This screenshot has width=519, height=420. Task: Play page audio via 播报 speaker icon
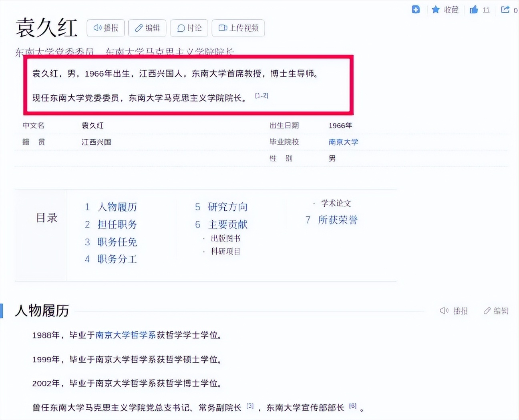(97, 28)
